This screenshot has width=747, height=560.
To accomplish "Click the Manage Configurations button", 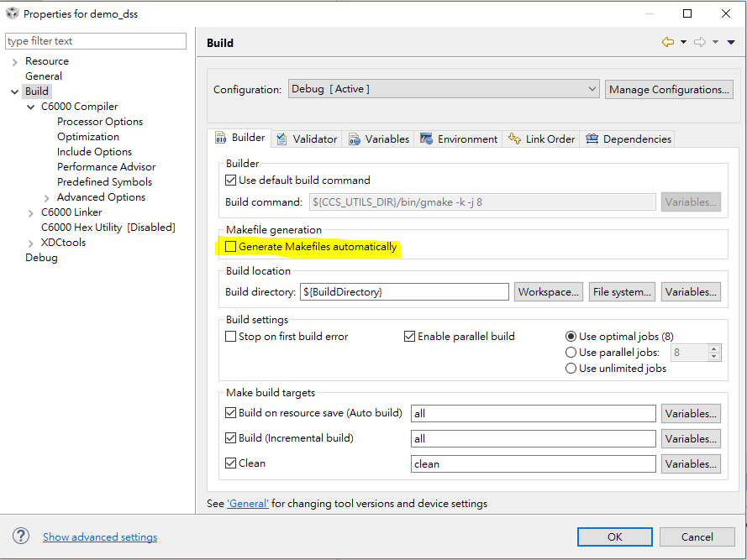I will click(669, 90).
